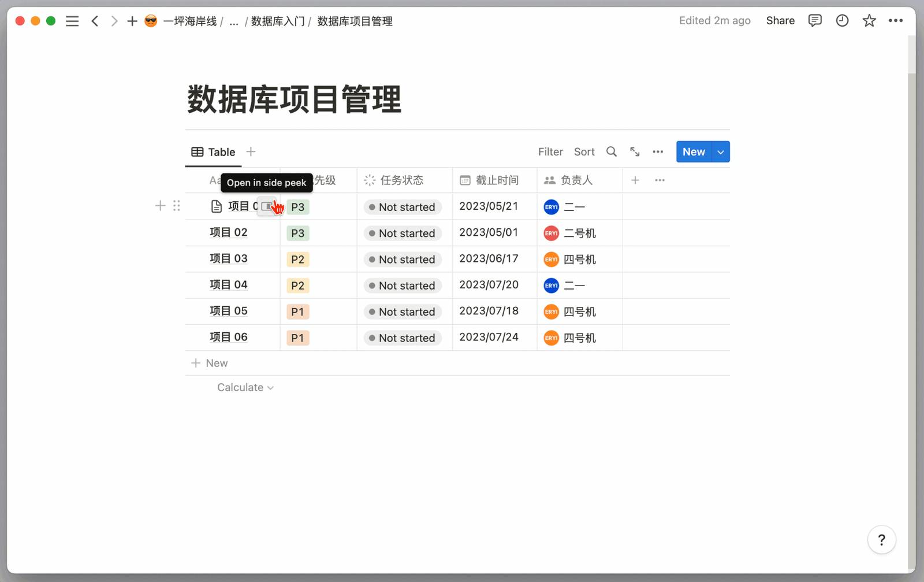Open the database view options ellipsis
Image resolution: width=924 pixels, height=582 pixels.
[658, 152]
